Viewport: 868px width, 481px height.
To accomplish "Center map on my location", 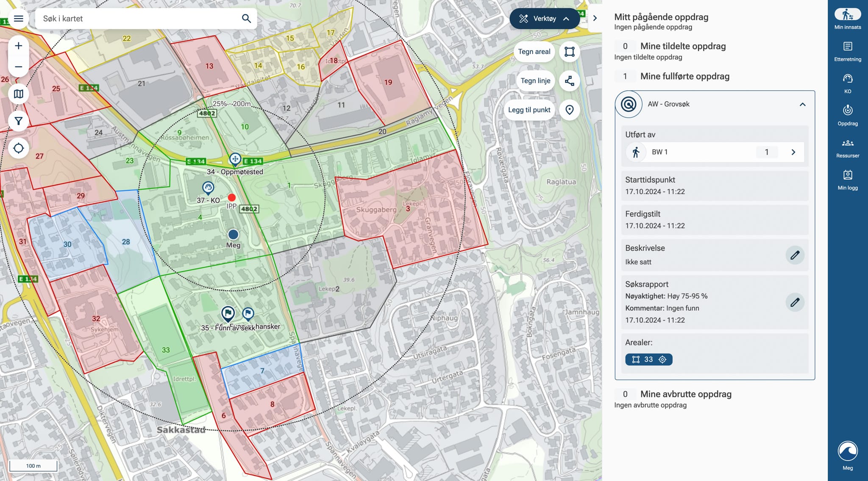I will coord(18,148).
